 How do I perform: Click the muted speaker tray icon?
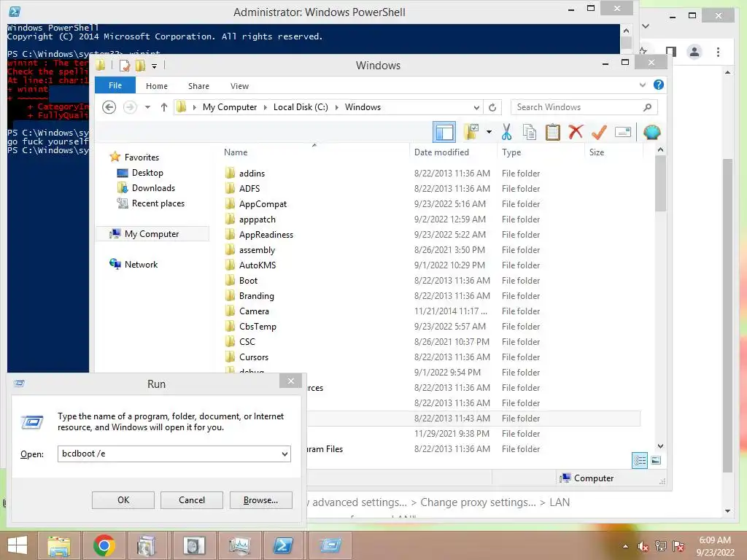tap(643, 547)
